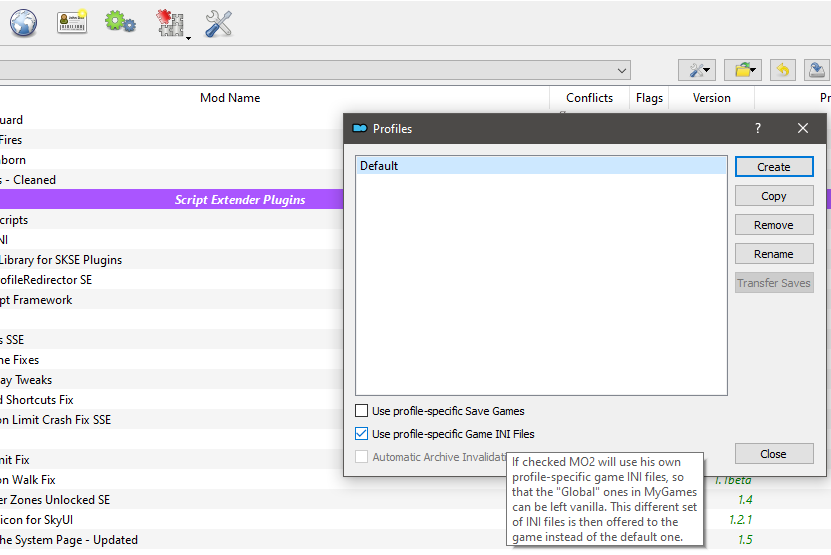Open the Nexus globe icon in toolbar

click(24, 23)
